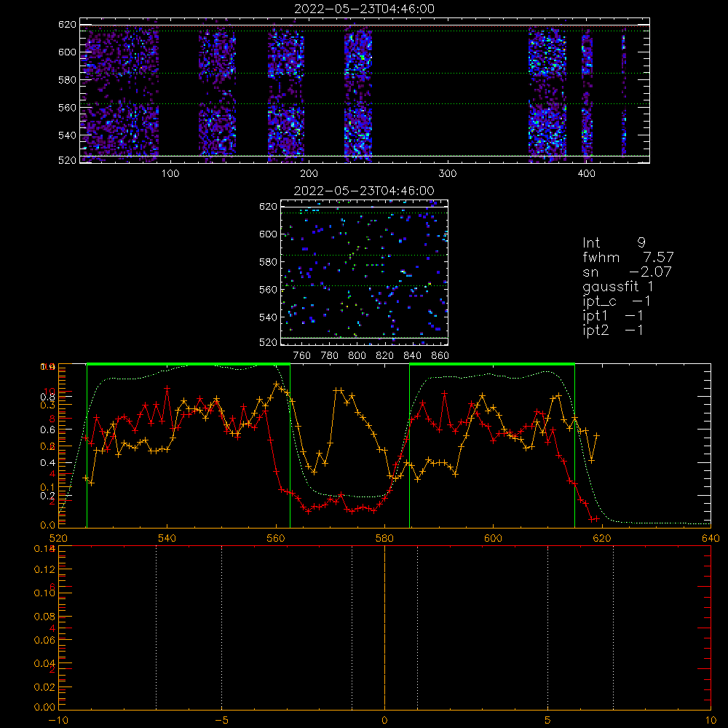Select the 'fwhm 7.57' readout
This screenshot has width=728, height=728.
(x=628, y=257)
